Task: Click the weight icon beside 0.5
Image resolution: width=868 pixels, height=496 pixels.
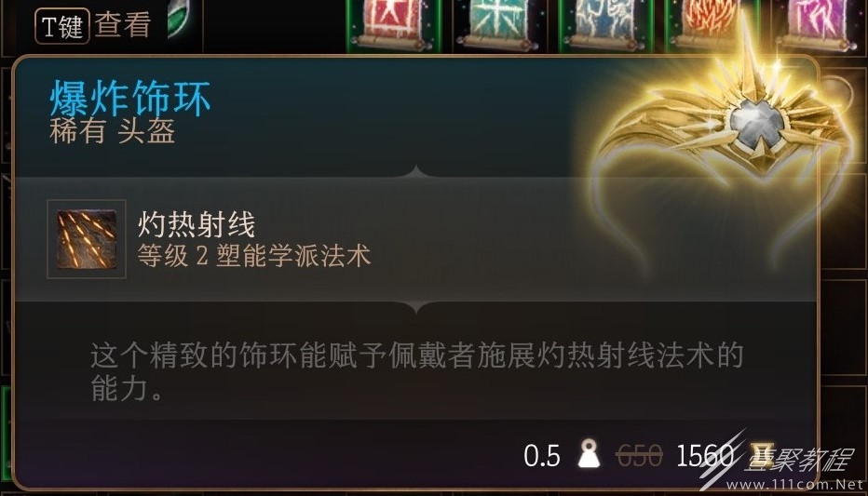Action: pos(589,454)
